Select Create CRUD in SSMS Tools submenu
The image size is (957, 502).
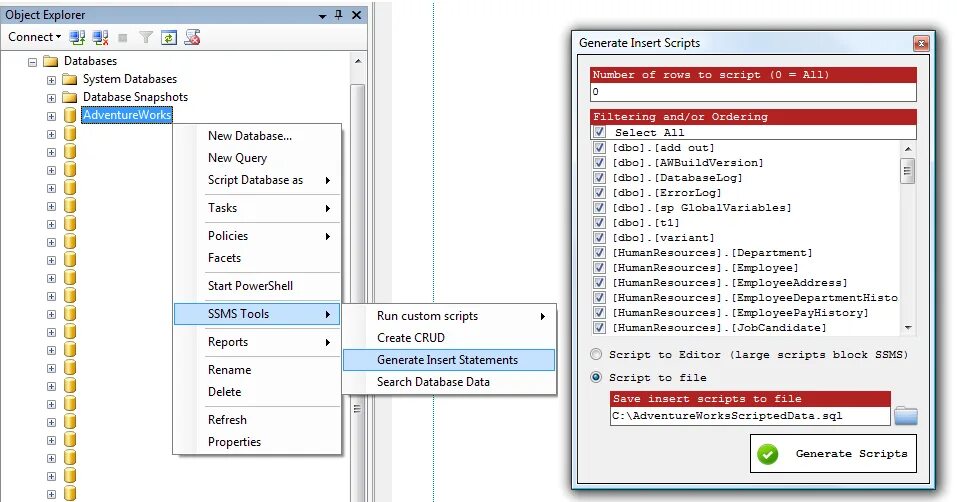click(449, 338)
